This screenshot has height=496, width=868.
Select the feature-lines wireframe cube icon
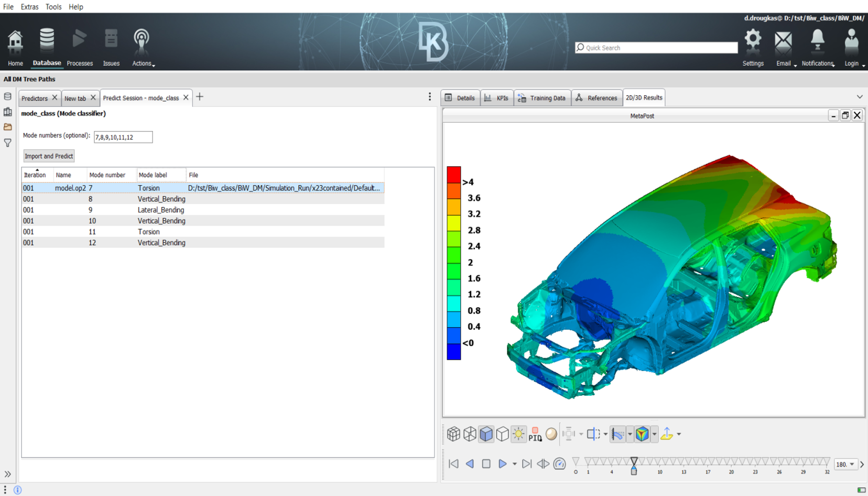click(x=470, y=434)
